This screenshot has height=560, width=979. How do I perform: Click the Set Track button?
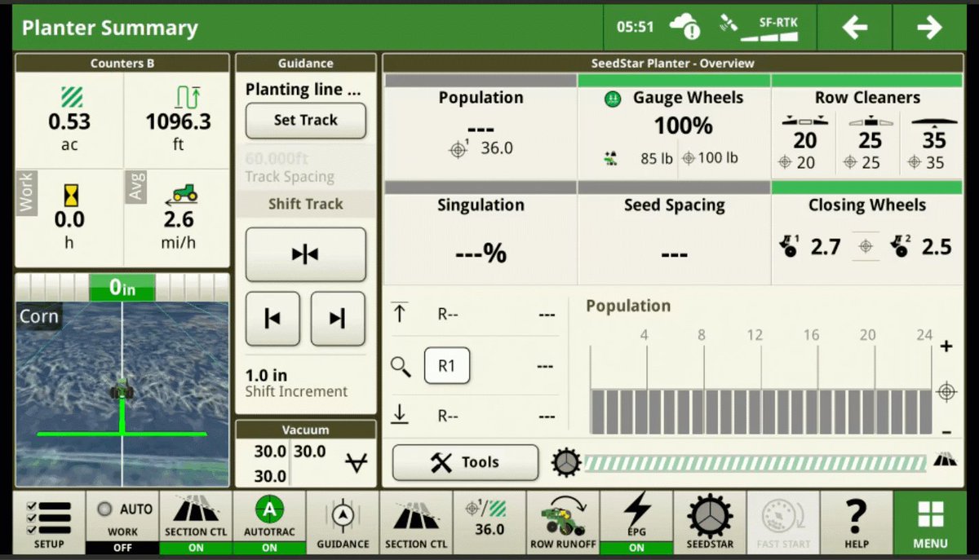click(x=305, y=121)
